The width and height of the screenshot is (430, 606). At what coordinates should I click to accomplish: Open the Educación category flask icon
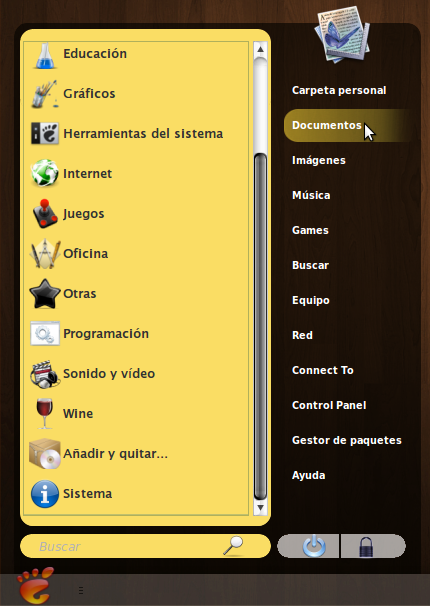(x=45, y=55)
